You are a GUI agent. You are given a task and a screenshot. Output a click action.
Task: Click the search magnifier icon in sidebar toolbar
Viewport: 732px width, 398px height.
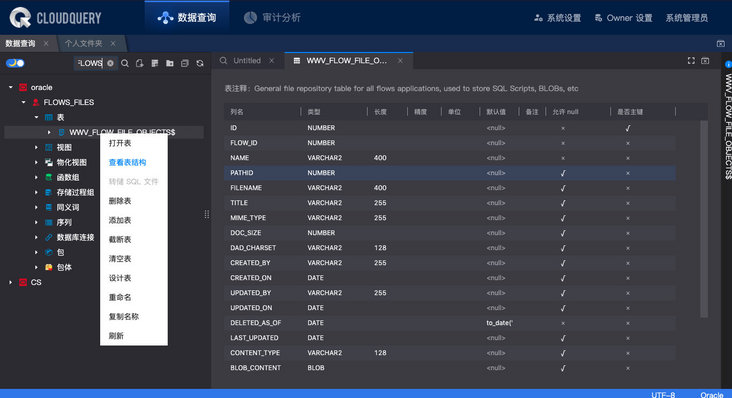click(125, 63)
